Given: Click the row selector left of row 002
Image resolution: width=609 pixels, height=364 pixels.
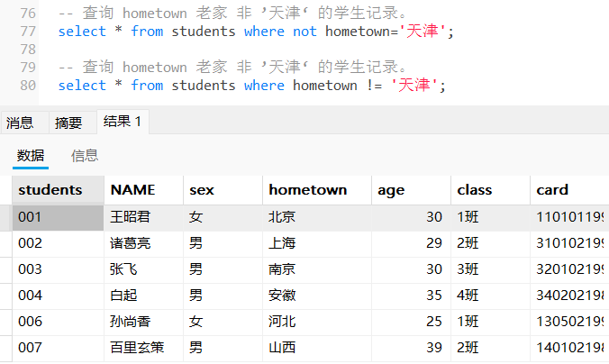Looking at the screenshot, I should point(5,243).
